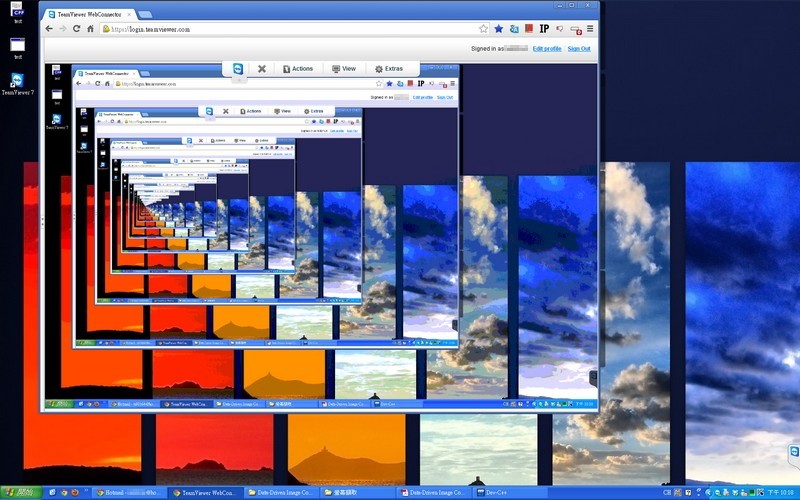
Task: Open the Hotmail window from the taskbar
Action: point(128,492)
